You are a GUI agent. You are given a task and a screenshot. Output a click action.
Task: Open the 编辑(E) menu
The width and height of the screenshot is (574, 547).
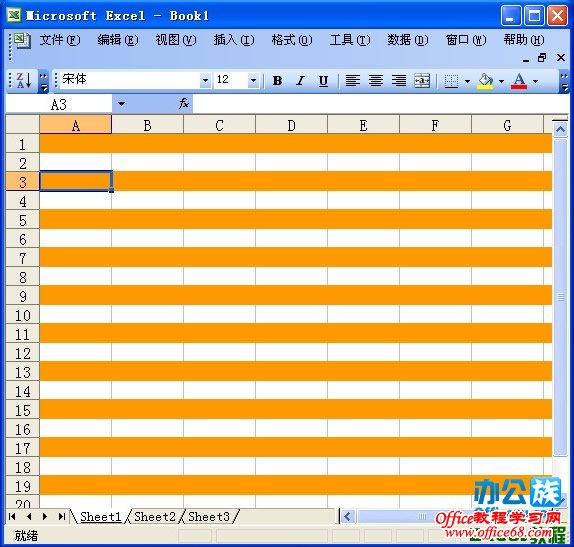click(118, 40)
